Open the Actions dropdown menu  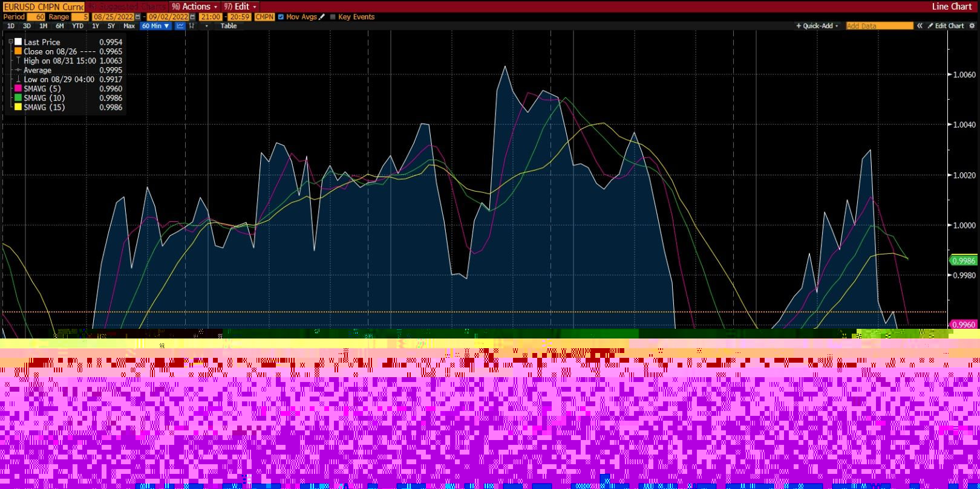195,7
